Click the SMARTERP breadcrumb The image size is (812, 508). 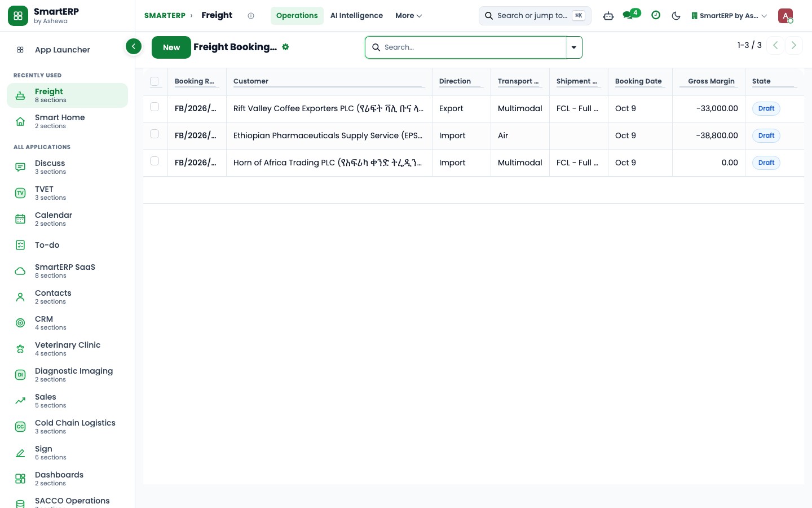(165, 16)
